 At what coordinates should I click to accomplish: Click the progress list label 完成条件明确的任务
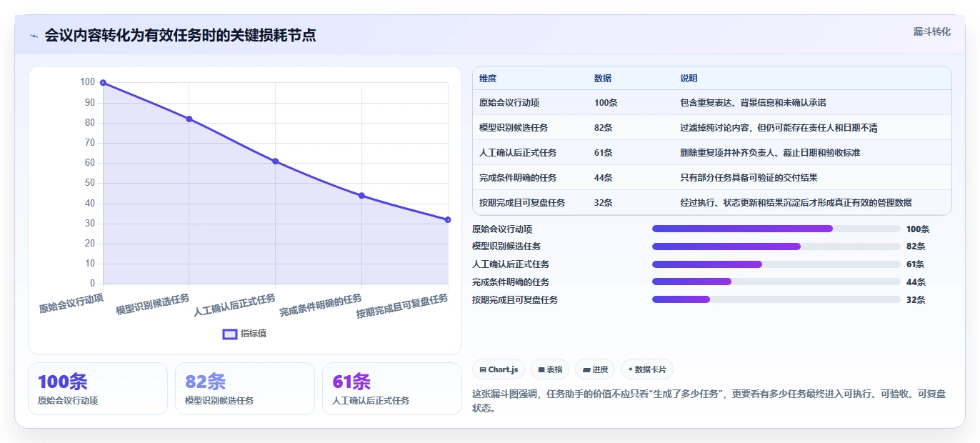pyautogui.click(x=511, y=282)
